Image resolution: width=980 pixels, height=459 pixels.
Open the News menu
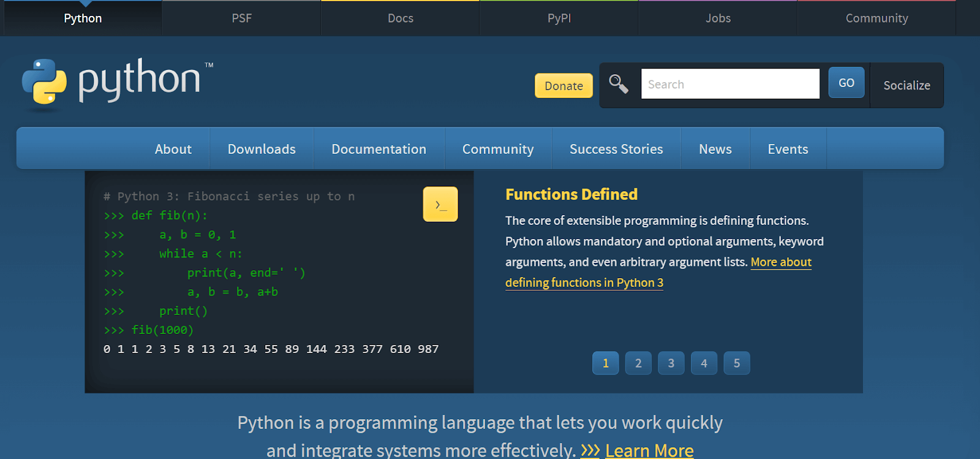tap(715, 149)
